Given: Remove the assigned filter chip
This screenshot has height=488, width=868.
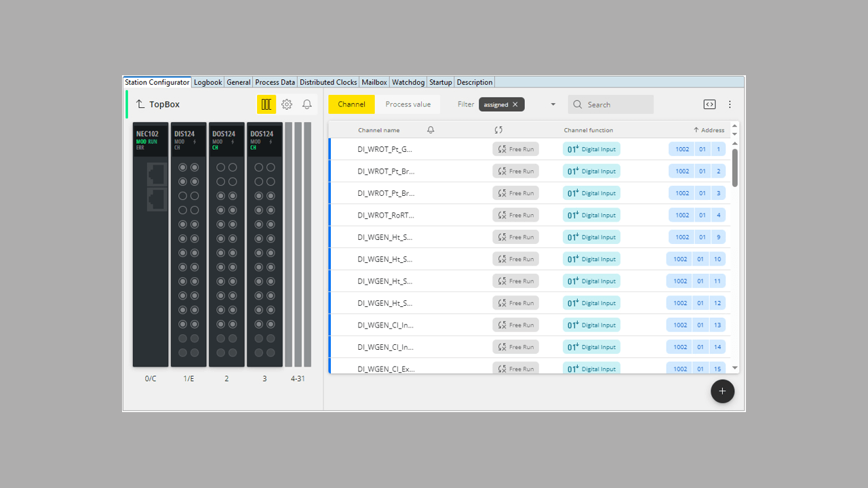Looking at the screenshot, I should tap(515, 104).
